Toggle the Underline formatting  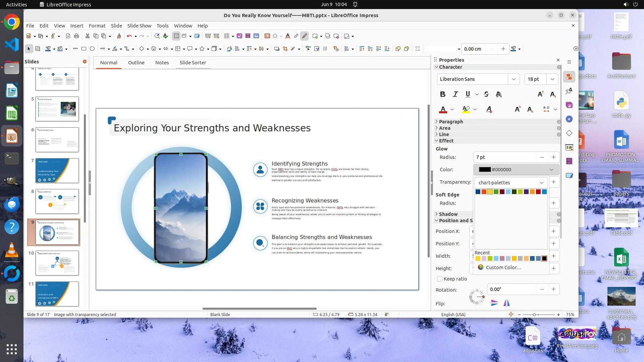[x=468, y=95]
